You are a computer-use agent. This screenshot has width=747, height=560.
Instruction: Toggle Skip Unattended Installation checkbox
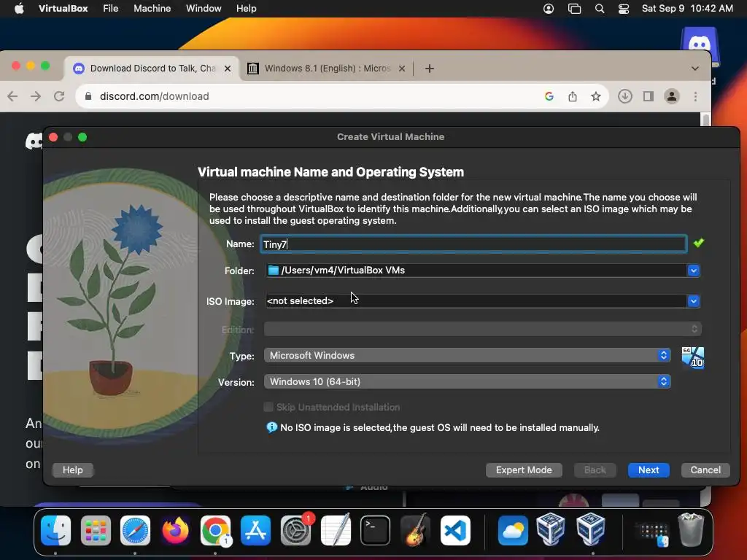pos(268,407)
